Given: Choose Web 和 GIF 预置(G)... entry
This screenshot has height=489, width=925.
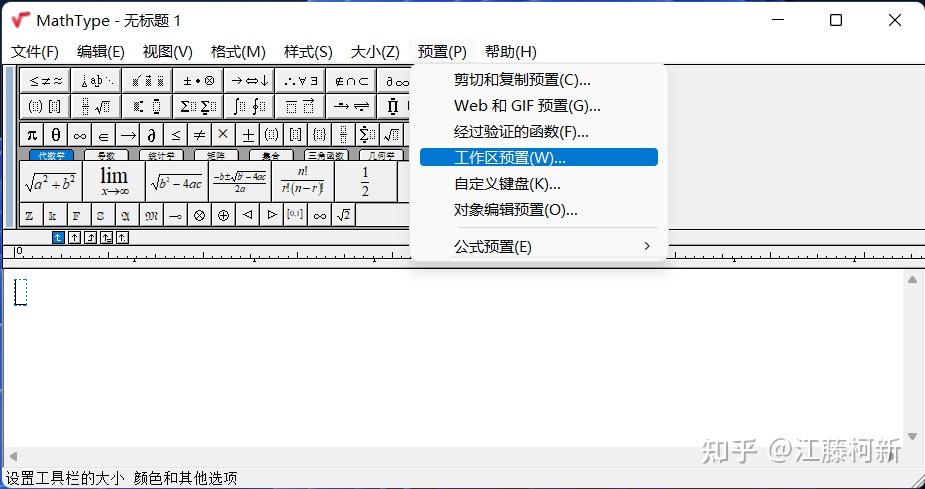Looking at the screenshot, I should (539, 106).
